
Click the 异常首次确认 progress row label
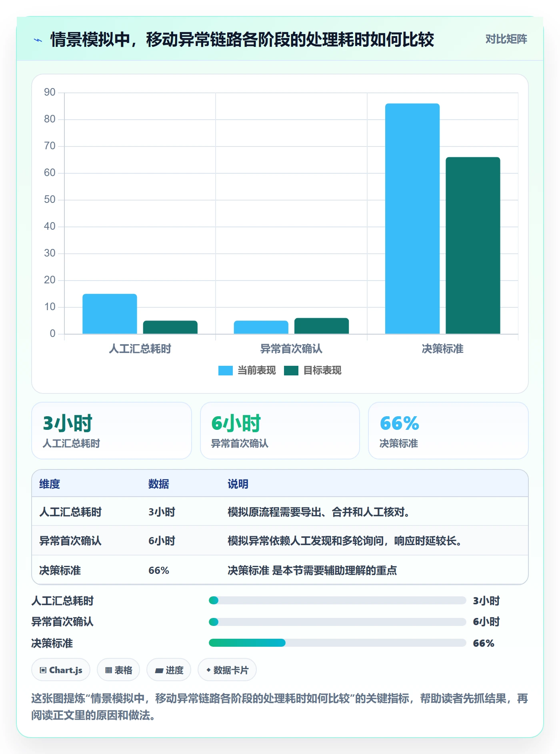62,622
